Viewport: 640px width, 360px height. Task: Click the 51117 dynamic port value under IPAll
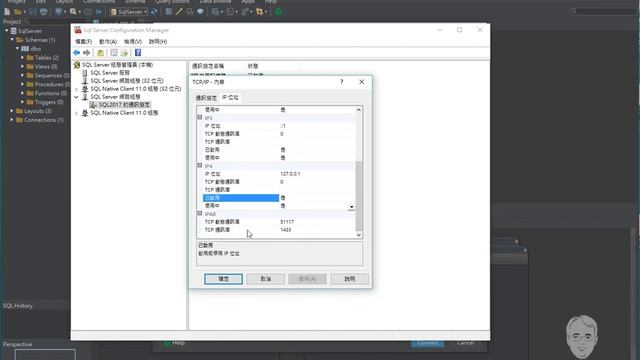pos(287,222)
